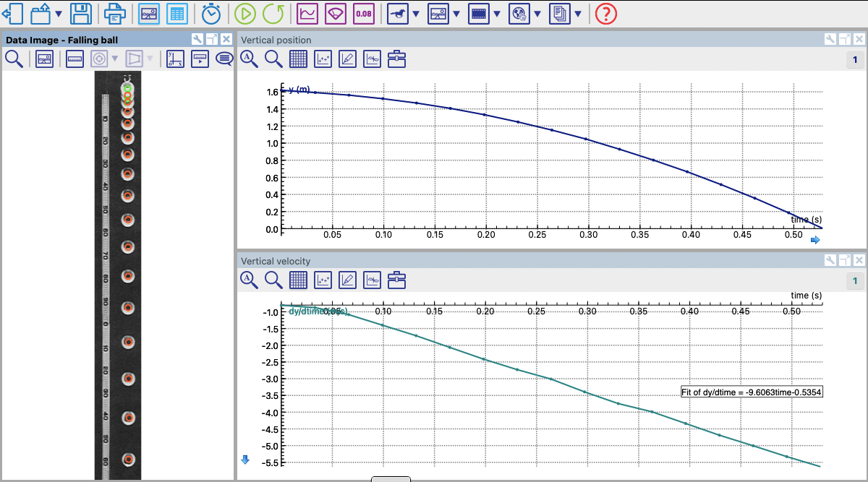Expand the dropdown beside the documents icon
This screenshot has width=868, height=482.
[578, 14]
